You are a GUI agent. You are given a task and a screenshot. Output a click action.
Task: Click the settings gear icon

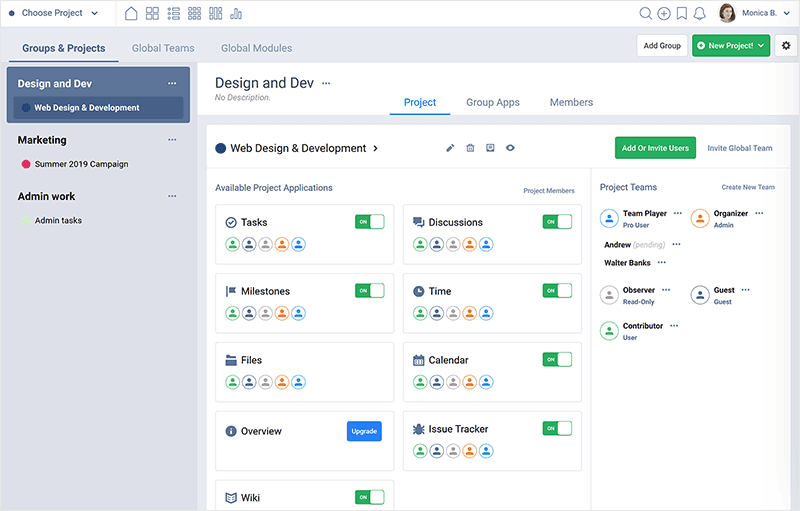pos(786,45)
